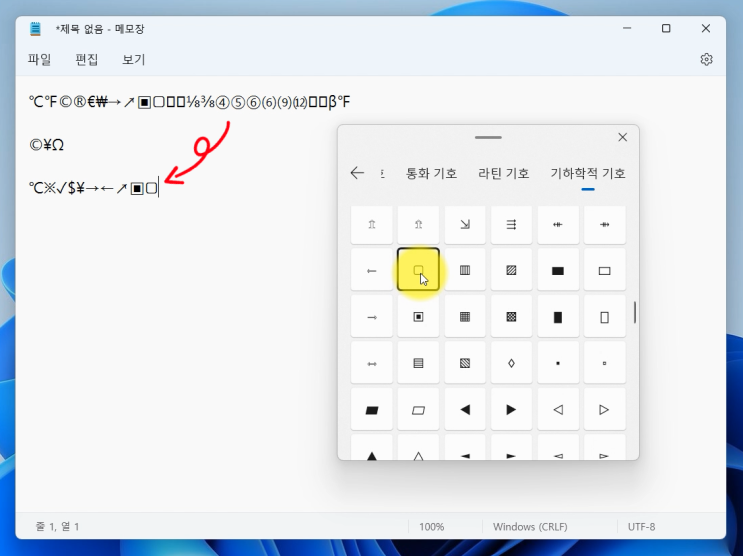
Task: Insert white square containing black small square
Action: (418, 317)
